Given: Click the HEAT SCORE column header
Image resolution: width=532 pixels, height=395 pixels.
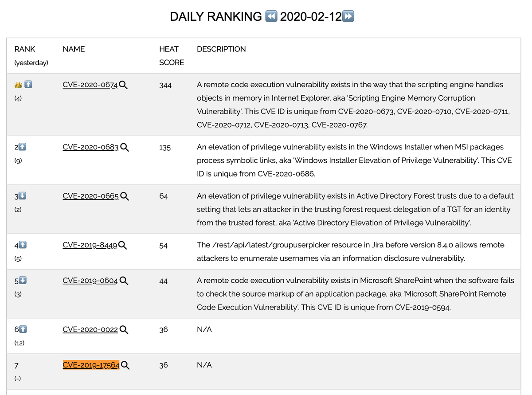Looking at the screenshot, I should 172,56.
